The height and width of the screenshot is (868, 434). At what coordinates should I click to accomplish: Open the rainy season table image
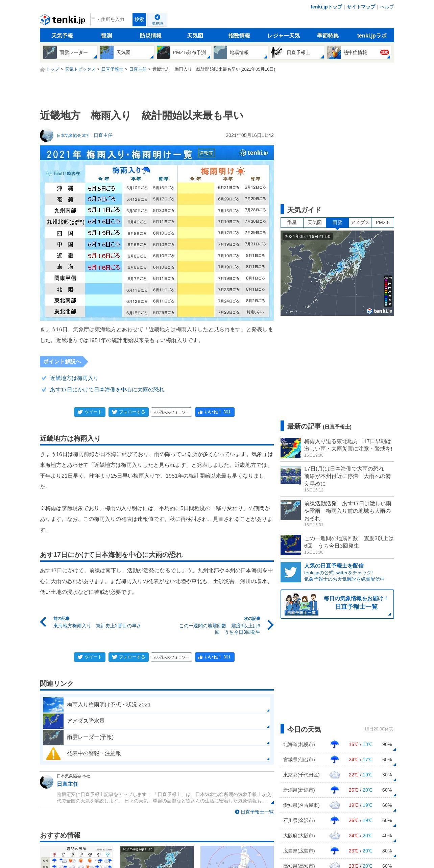pyautogui.click(x=157, y=233)
